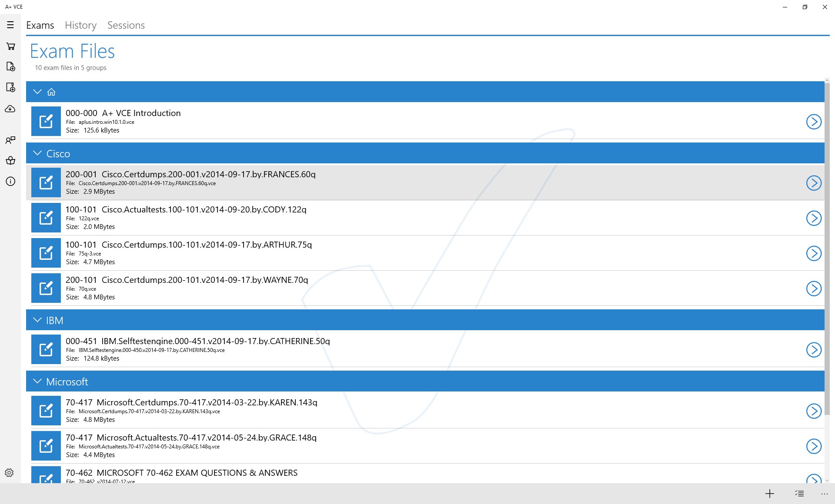This screenshot has width=835, height=504.
Task: Click the plus add icon in bottom bar
Action: 770,494
